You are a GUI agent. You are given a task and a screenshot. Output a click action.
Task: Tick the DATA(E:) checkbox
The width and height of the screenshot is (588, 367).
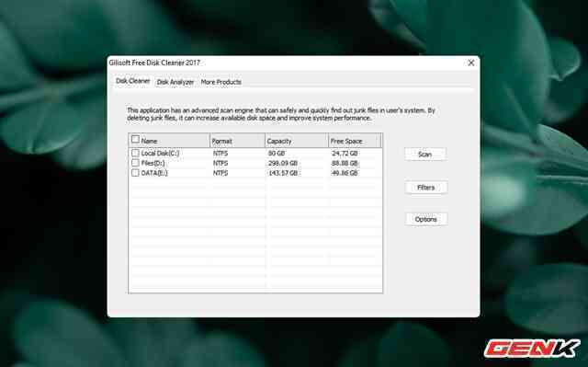coord(135,173)
